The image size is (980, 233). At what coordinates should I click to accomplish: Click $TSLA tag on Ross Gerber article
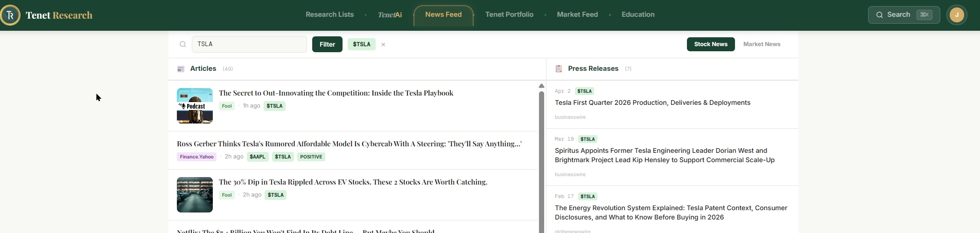pos(283,157)
